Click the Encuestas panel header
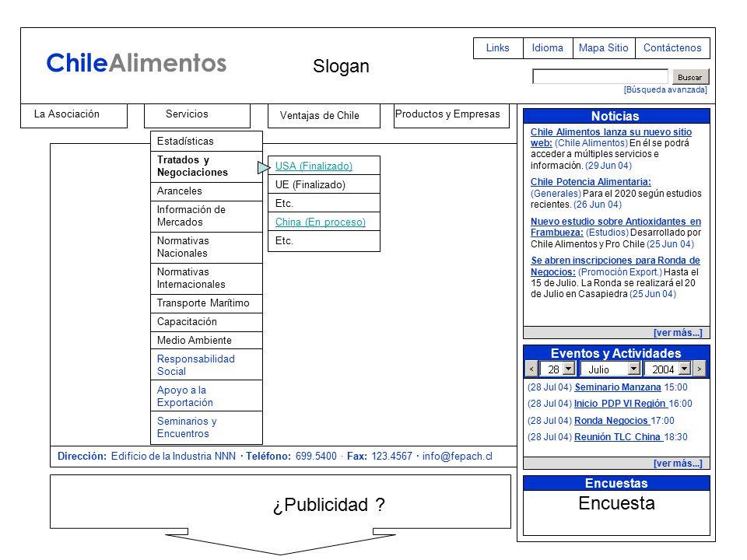This screenshot has height=560, width=747. pos(616,483)
